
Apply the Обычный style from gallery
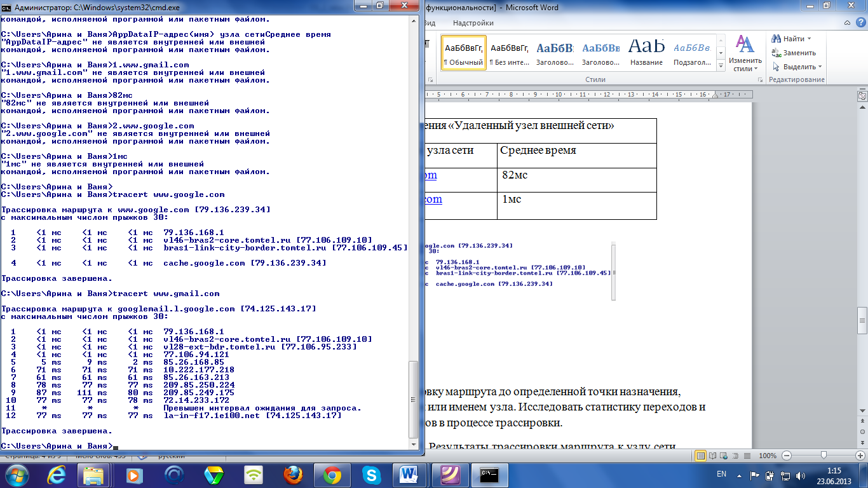(x=464, y=53)
